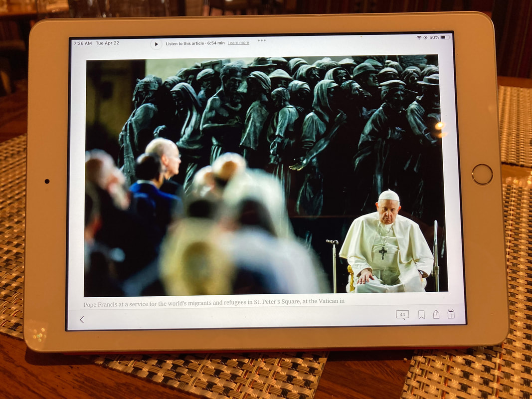Tap the orientation lock status icon
The image size is (532, 399).
tap(425, 38)
